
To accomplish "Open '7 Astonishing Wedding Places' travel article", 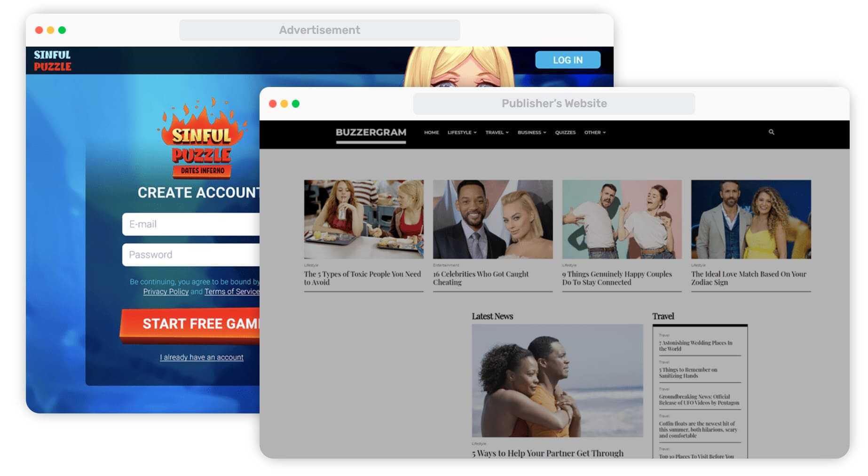I will click(695, 346).
